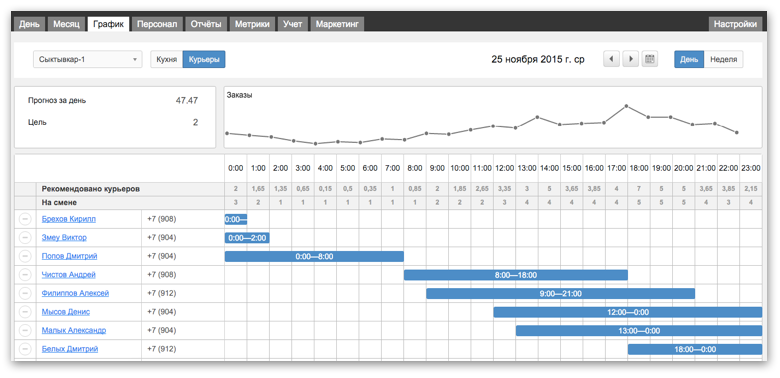Viewport: 780px width, 378px height.
Task: Click phone +7 (908) for Брехов Кирилл
Action: 162,219
